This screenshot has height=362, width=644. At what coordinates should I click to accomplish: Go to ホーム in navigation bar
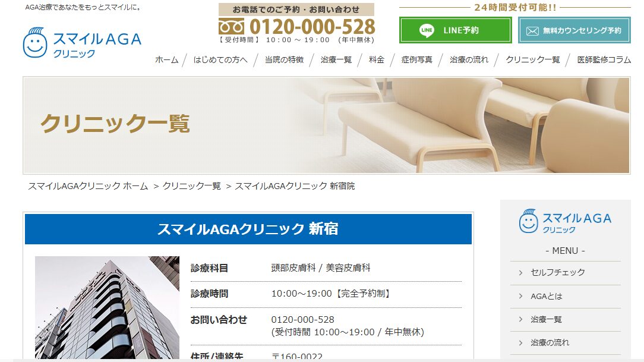pyautogui.click(x=167, y=60)
